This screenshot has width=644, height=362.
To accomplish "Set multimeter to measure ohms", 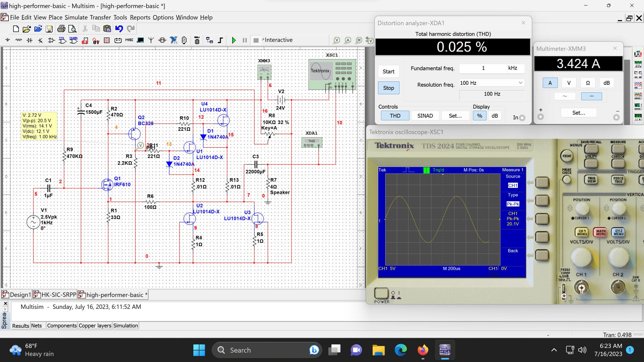I will 588,83.
